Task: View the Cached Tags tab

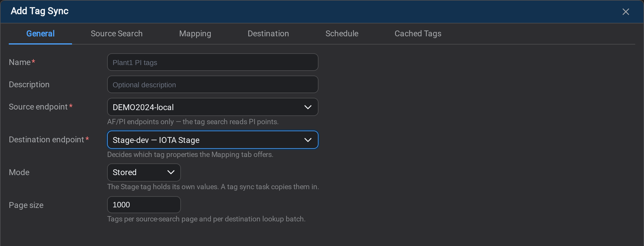Action: coord(418,34)
